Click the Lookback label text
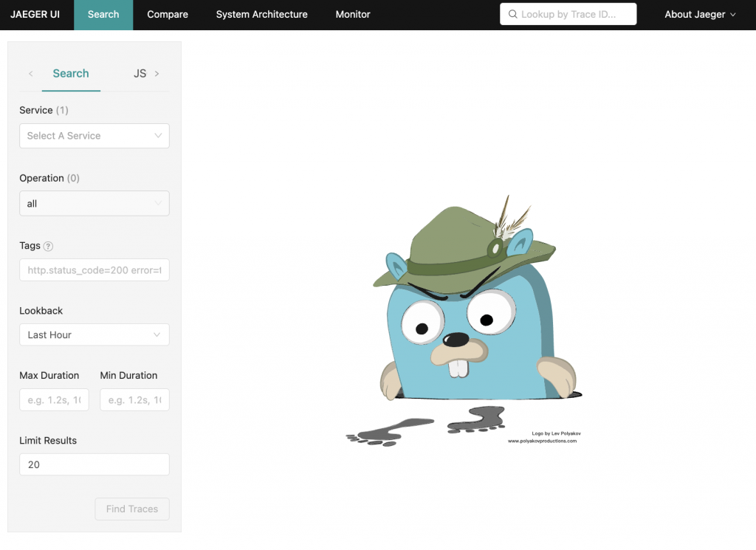756x550 pixels. tap(41, 311)
